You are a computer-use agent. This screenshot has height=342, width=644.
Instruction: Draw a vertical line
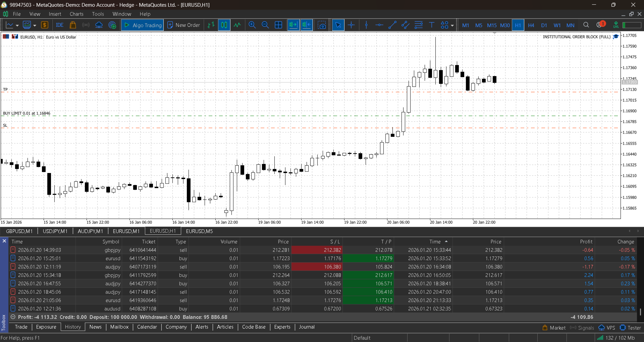366,25
